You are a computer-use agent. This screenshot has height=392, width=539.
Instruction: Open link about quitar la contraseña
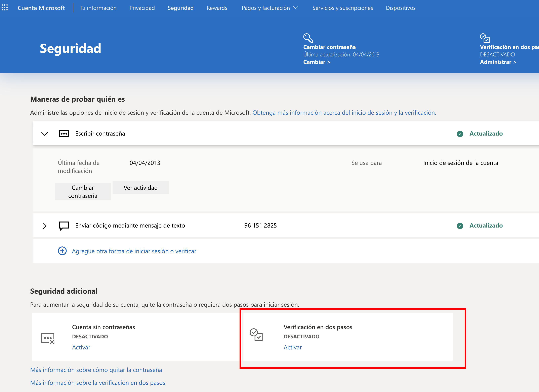click(96, 370)
